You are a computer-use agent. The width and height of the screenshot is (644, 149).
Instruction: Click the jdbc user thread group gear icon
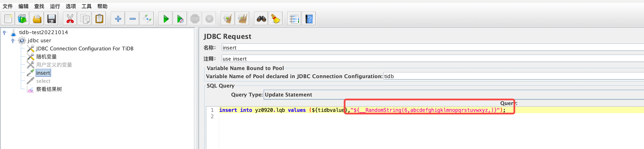(x=22, y=40)
